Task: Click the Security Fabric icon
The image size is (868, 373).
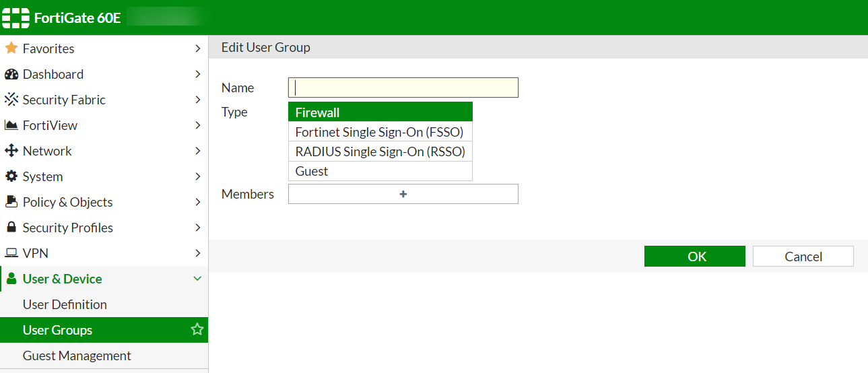Action: point(11,100)
